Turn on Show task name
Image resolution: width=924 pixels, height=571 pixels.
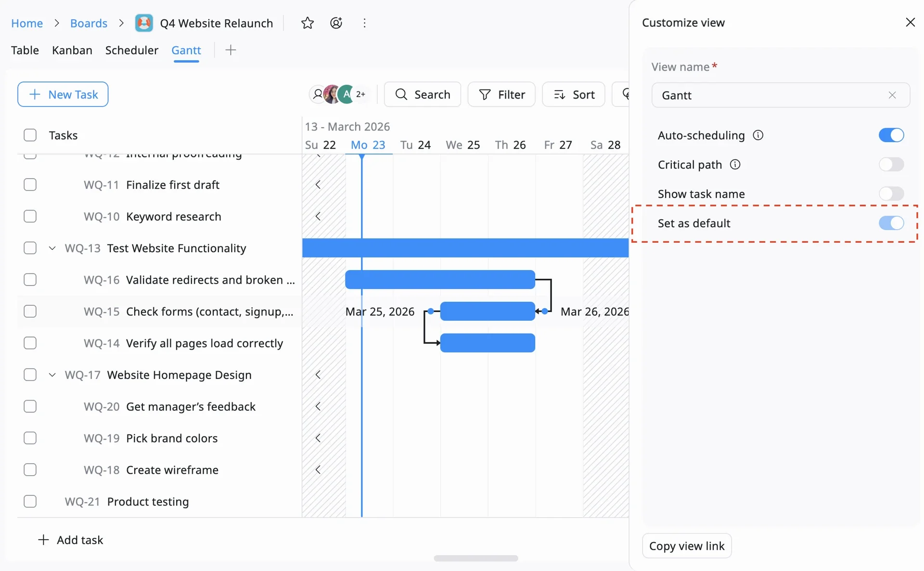(x=891, y=194)
